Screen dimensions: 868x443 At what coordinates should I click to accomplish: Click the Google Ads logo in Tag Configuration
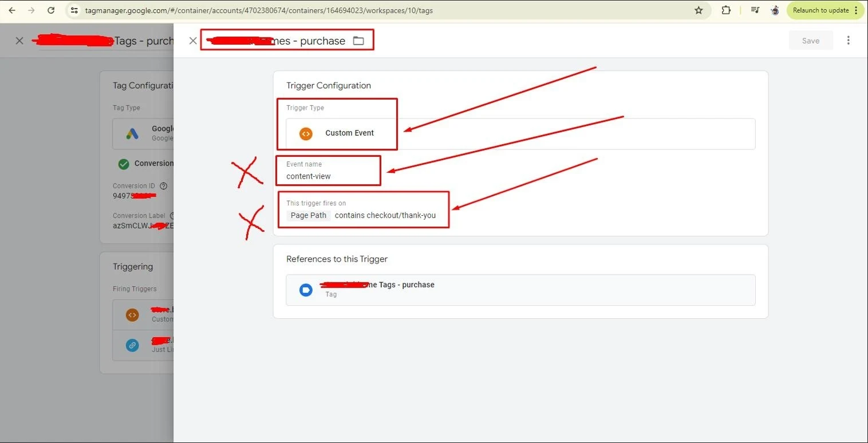pos(132,134)
